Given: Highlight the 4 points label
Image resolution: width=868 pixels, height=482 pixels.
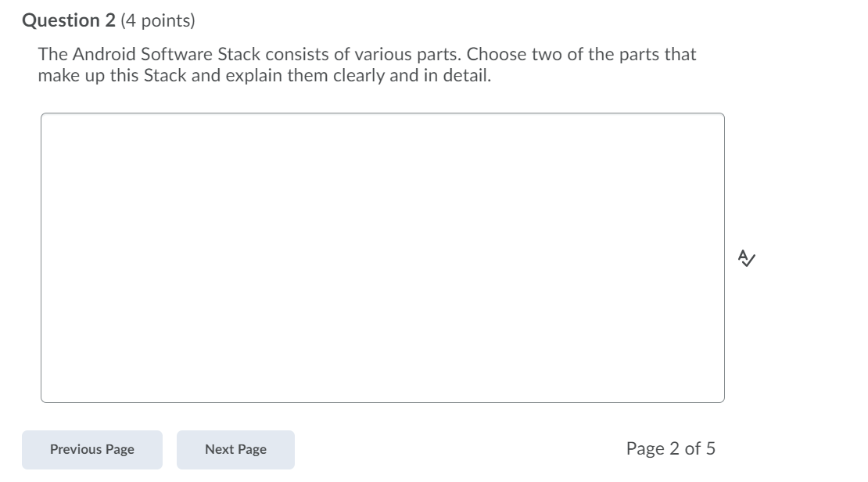Looking at the screenshot, I should click(x=156, y=20).
